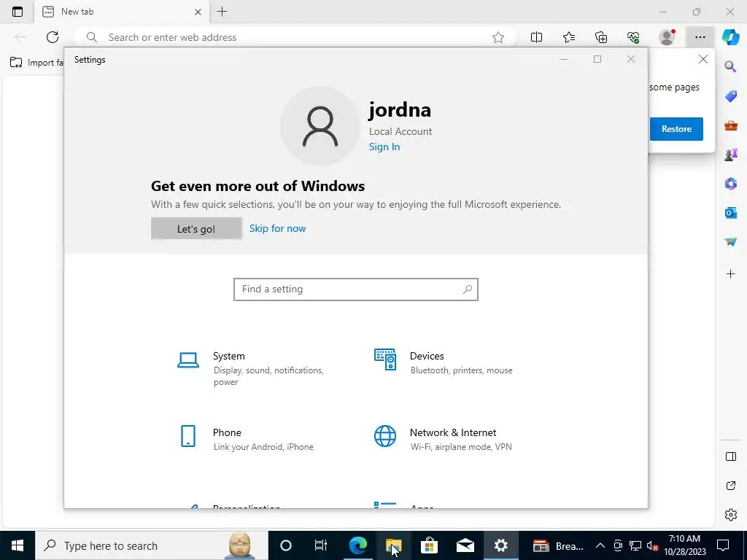Click Restore button in Edge popup
The height and width of the screenshot is (560, 747).
coord(676,129)
